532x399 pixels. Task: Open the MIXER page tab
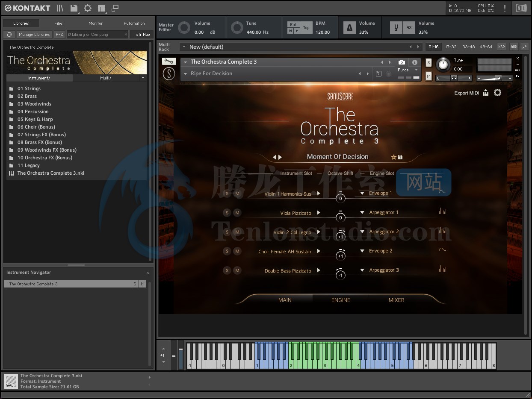click(396, 300)
